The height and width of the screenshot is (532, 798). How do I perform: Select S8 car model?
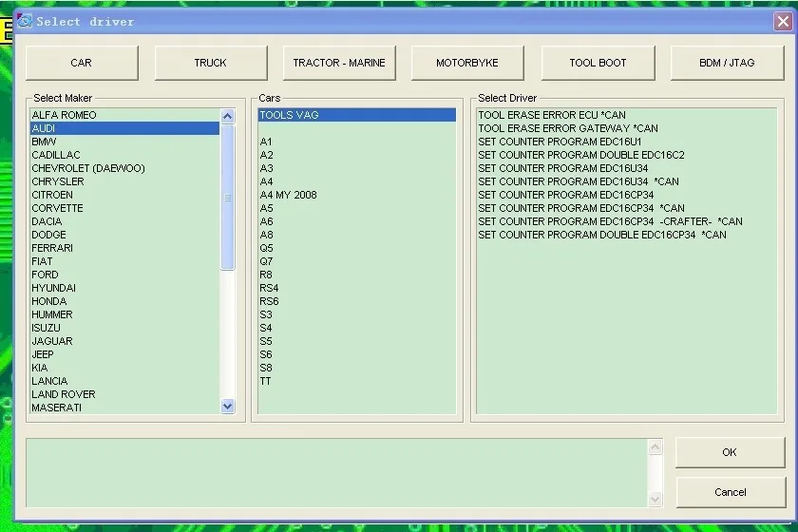point(357,368)
